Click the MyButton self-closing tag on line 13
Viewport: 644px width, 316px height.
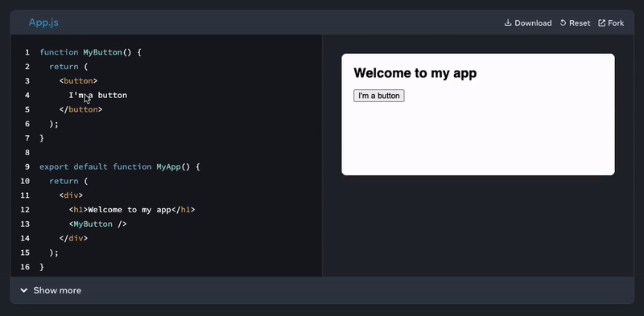(x=97, y=224)
